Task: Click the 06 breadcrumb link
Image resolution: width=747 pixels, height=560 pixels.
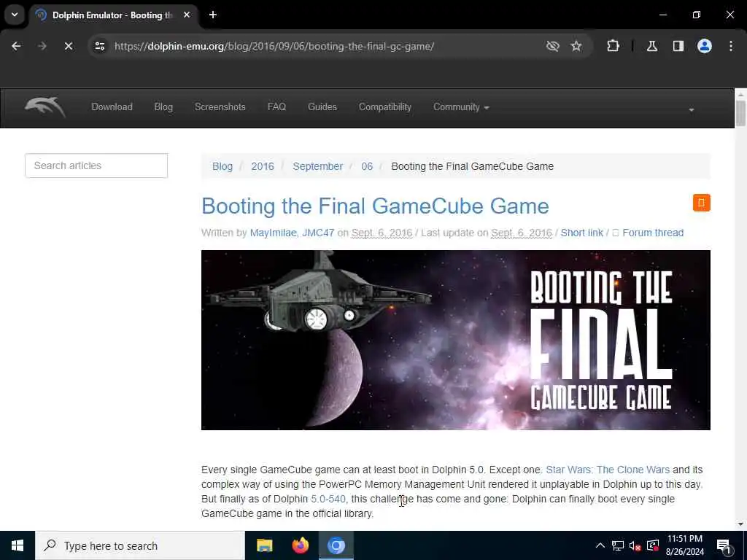Action: tap(367, 167)
